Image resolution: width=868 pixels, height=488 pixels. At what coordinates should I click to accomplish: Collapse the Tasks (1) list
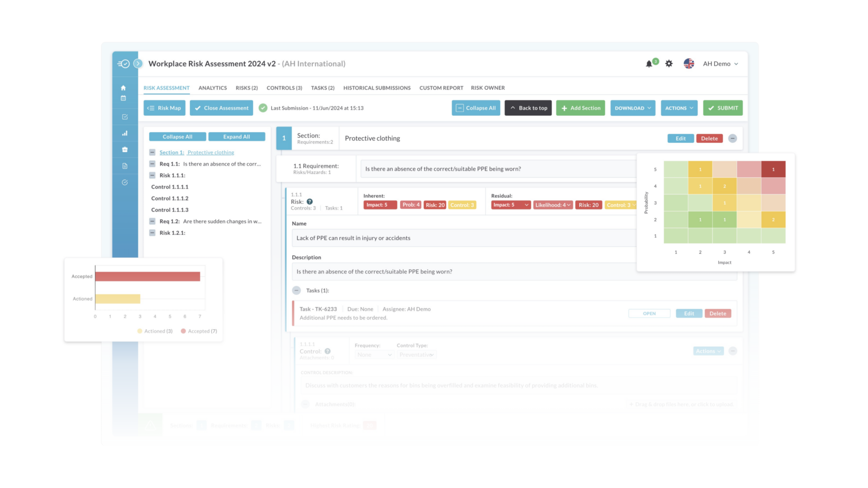point(297,290)
